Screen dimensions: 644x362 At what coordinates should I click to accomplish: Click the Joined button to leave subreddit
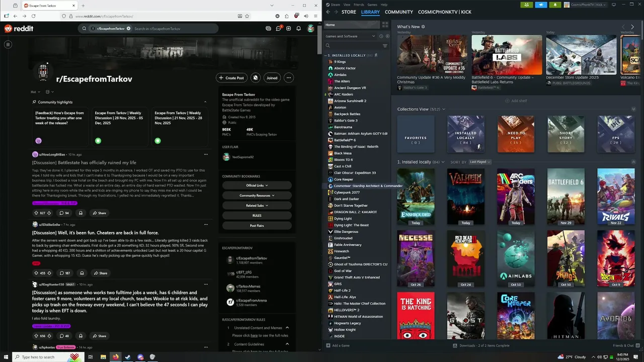point(272,78)
